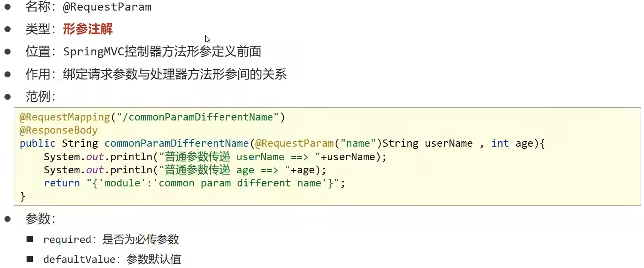Viewport: 644px width, 268px height.
Task: Click the required parameter entry
Action: pyautogui.click(x=111, y=240)
